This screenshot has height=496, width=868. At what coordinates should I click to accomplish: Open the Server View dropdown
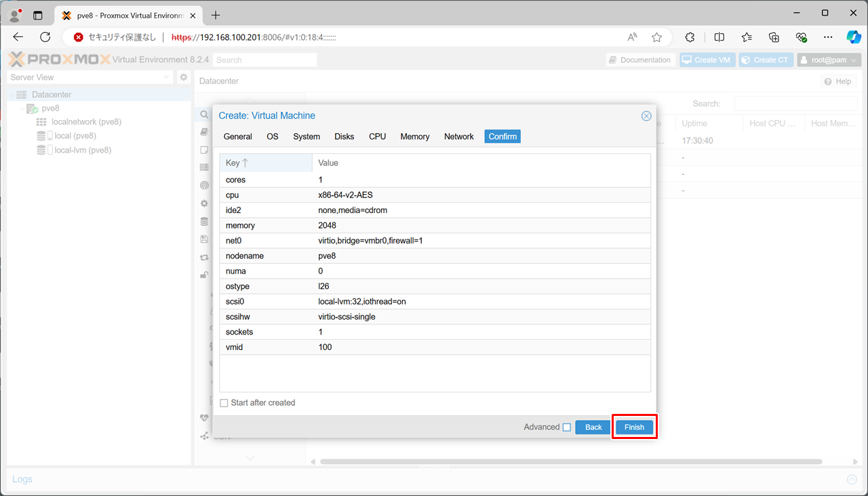tap(90, 77)
